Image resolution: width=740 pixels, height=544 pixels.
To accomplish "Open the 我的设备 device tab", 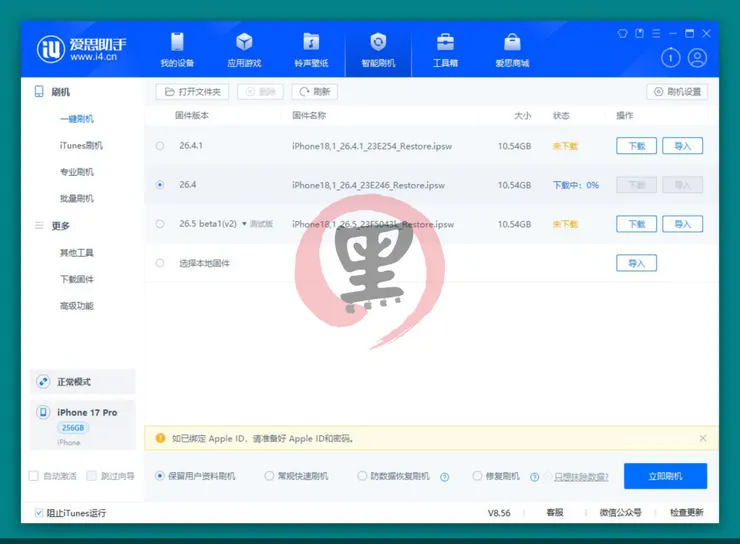I will pyautogui.click(x=177, y=50).
